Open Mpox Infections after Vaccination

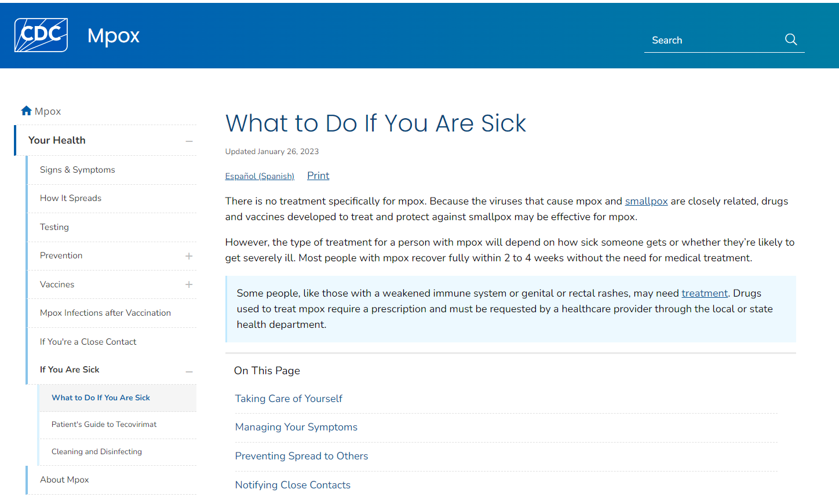point(105,313)
